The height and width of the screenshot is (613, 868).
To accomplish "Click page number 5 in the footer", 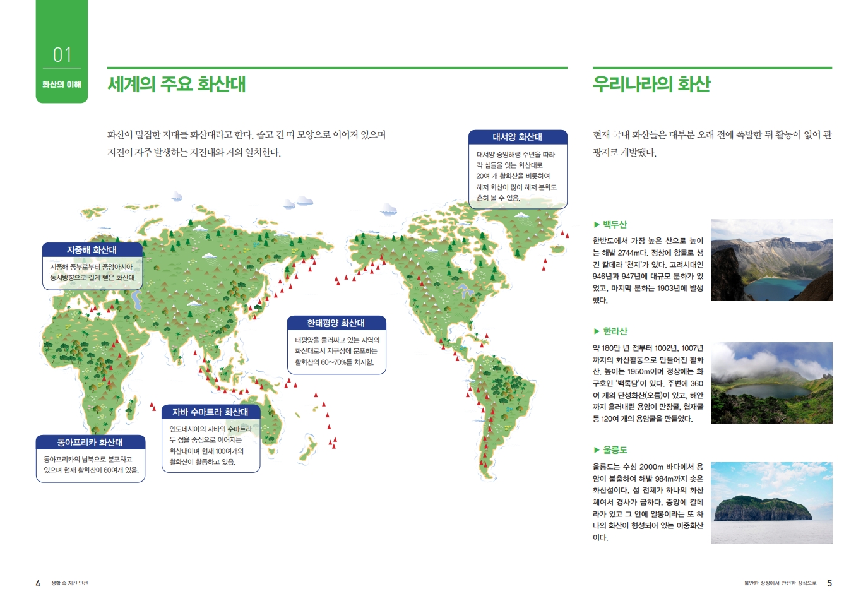I will click(x=829, y=583).
